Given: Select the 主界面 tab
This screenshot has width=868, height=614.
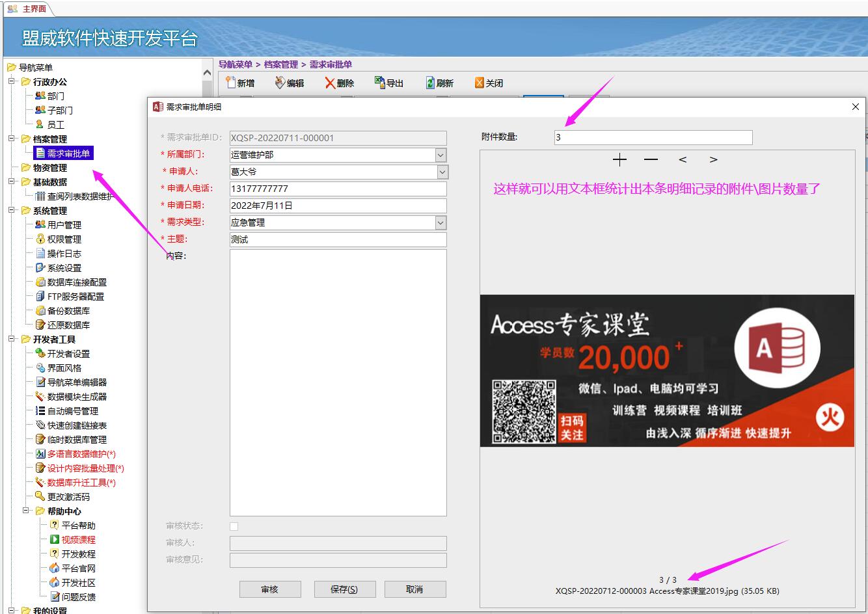Looking at the screenshot, I should coord(27,8).
